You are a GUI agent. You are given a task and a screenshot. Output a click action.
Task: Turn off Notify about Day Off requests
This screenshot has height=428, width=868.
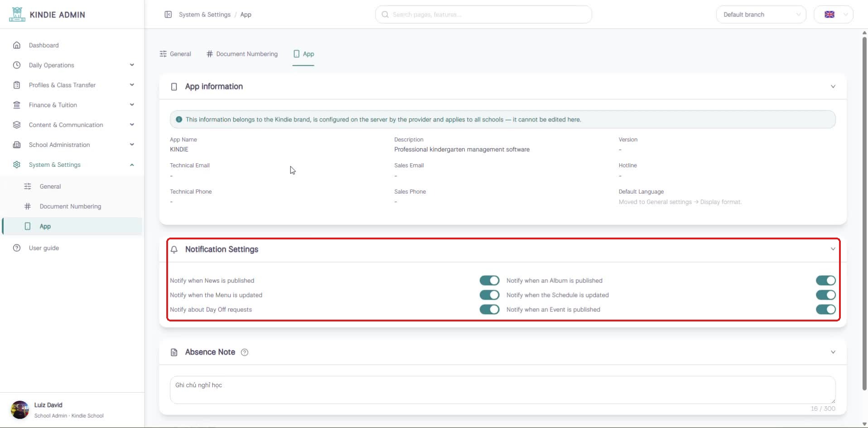pyautogui.click(x=489, y=310)
